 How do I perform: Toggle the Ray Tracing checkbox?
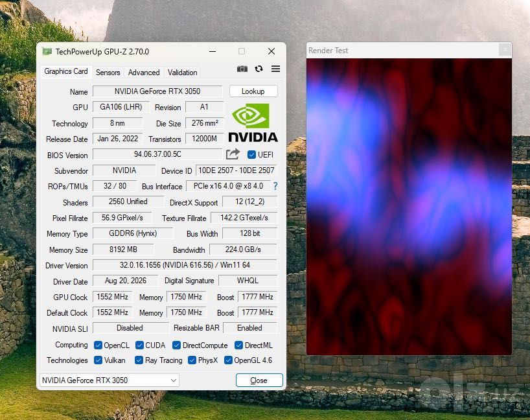(139, 360)
